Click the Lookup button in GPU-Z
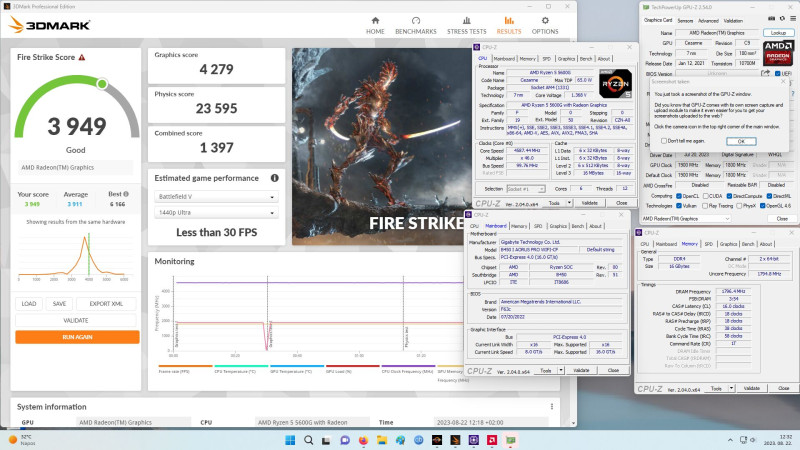The image size is (800, 450). pos(778,33)
